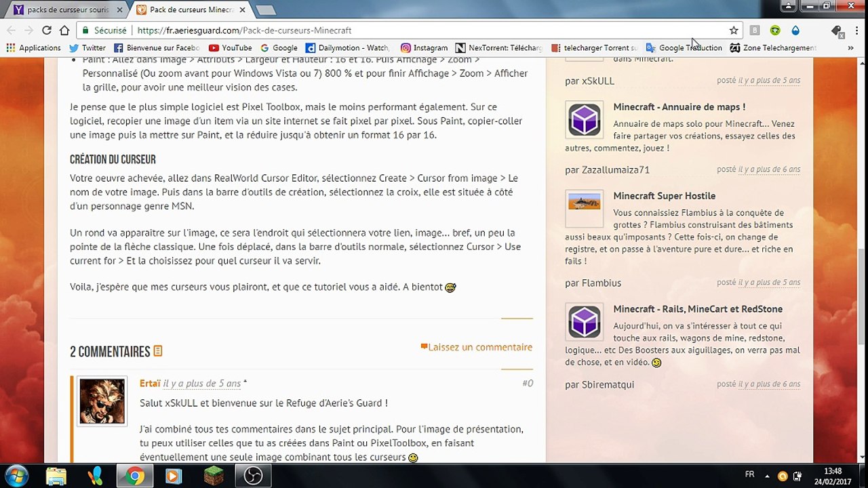
Task: Open the Windows Start menu
Action: pyautogui.click(x=16, y=476)
